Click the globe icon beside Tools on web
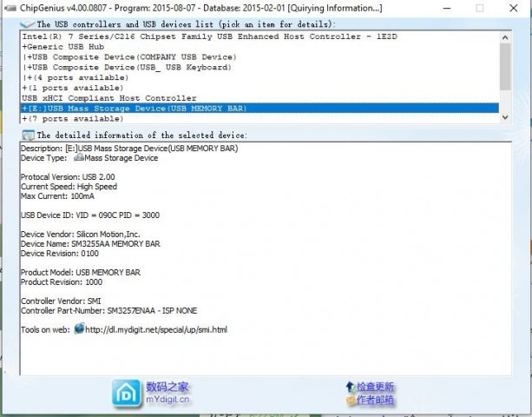The width and height of the screenshot is (532, 417). pos(79,329)
